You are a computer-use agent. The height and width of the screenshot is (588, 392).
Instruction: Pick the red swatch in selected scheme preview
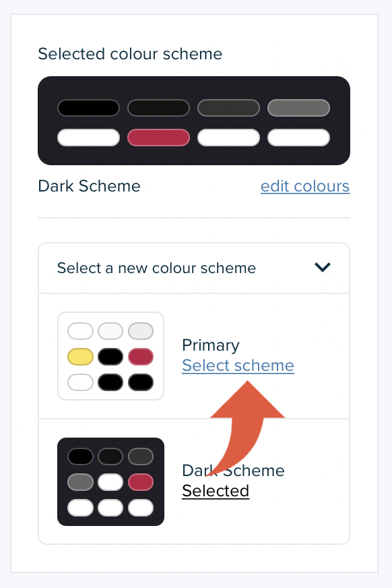(x=158, y=138)
